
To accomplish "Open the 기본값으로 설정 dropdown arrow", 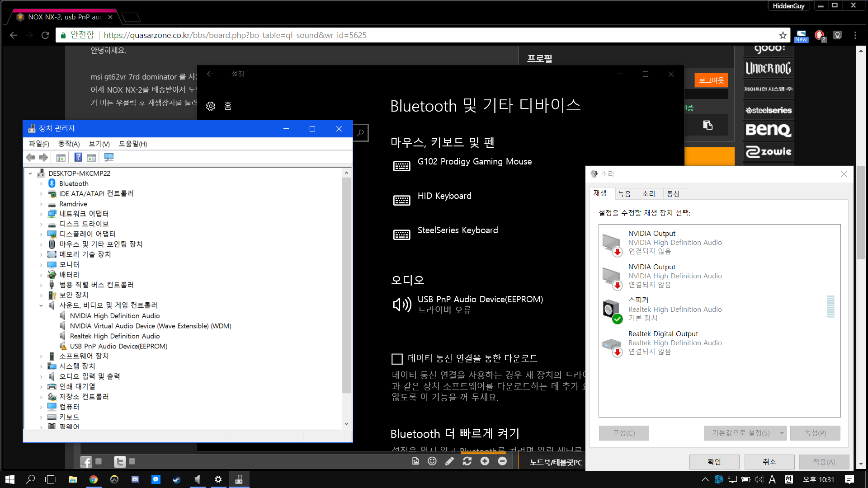I will (782, 432).
